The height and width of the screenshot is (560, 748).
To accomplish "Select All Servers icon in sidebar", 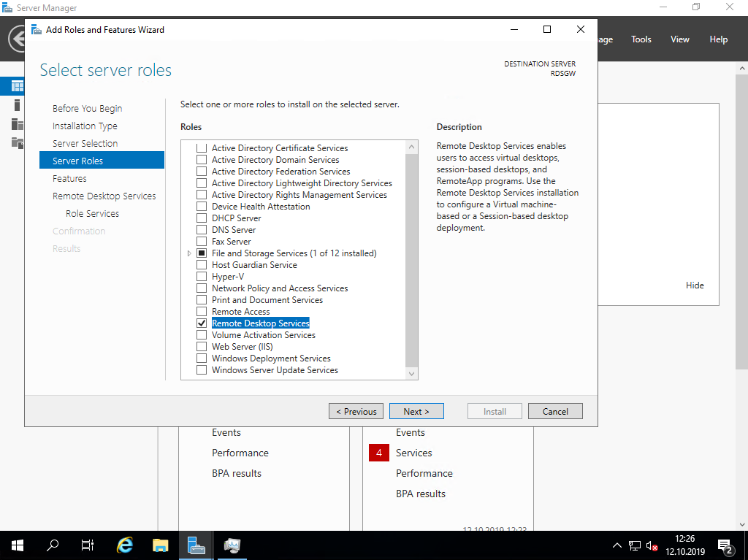I will pos(18,124).
